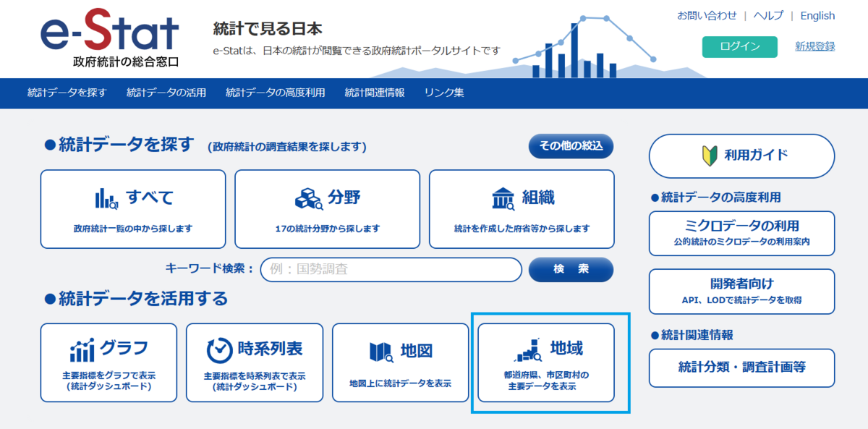Image resolution: width=868 pixels, height=429 pixels.
Task: Open the 統計関連情報 menu
Action: 375,93
